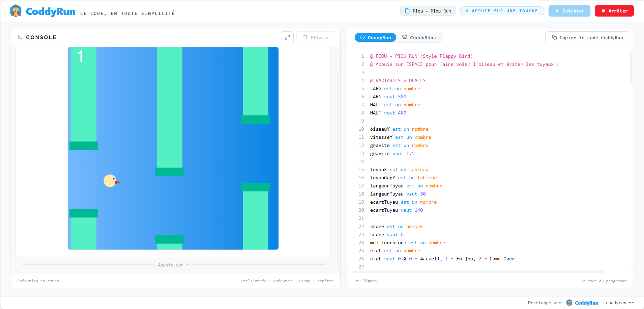Click line 'tuyauX est un tableau'
This screenshot has width=644, height=309.
[399, 170]
